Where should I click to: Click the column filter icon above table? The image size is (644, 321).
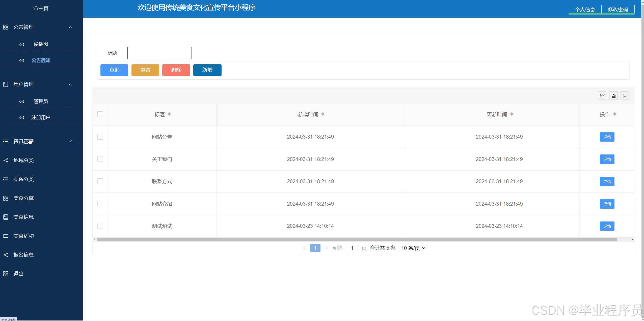click(x=602, y=96)
